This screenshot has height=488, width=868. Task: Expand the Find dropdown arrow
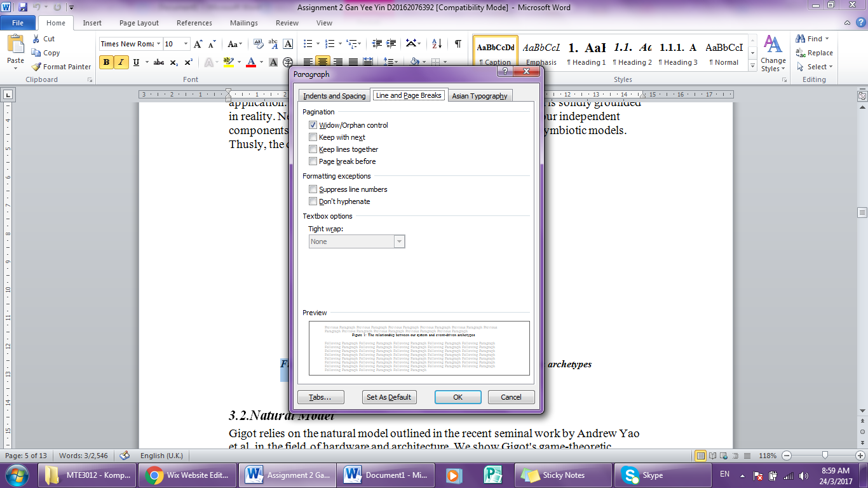[827, 39]
